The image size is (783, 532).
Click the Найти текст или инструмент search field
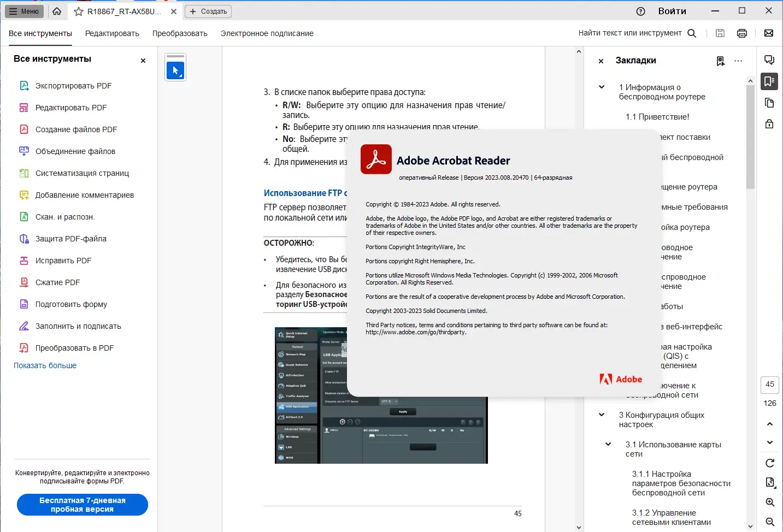coord(630,33)
